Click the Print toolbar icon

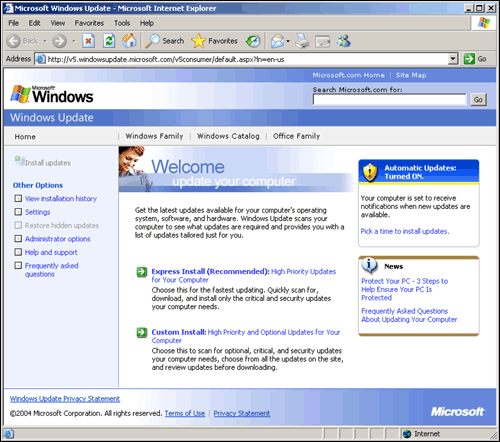tap(302, 41)
